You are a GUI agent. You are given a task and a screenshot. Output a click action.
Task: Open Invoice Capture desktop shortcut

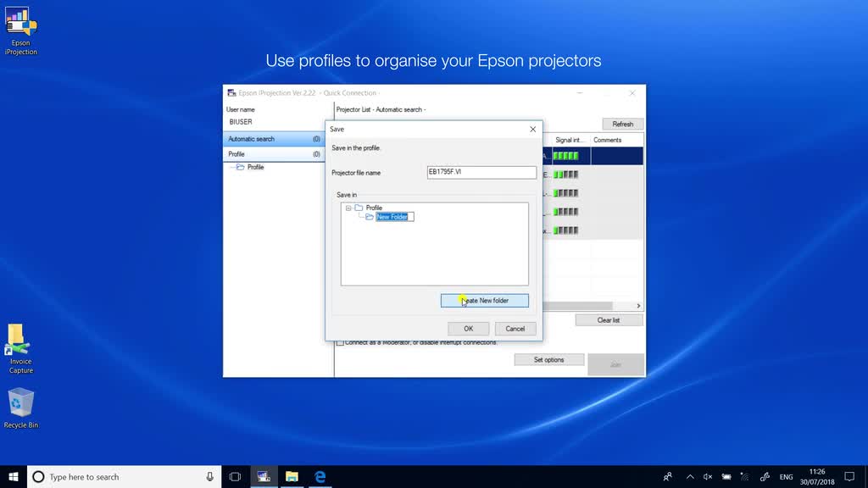pyautogui.click(x=20, y=348)
